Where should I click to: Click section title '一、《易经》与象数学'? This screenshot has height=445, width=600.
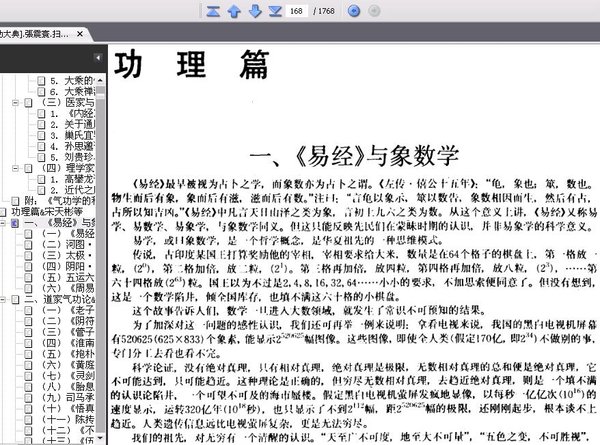(354, 156)
